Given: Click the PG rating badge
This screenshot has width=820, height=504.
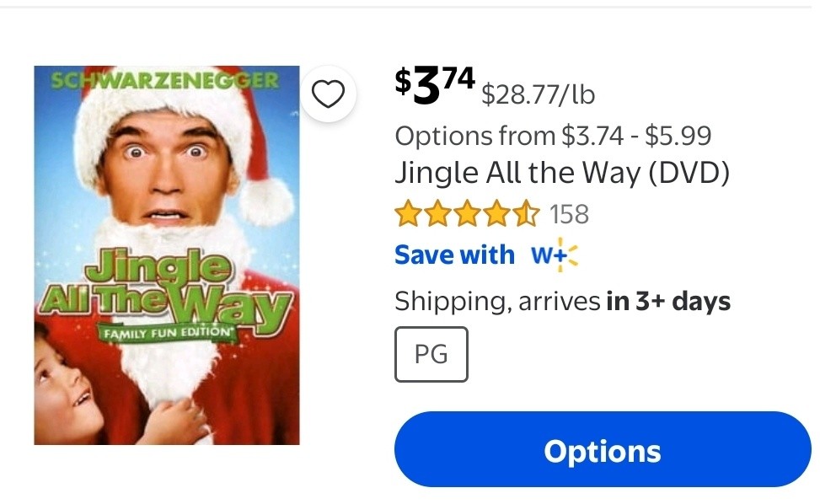Looking at the screenshot, I should tap(431, 355).
